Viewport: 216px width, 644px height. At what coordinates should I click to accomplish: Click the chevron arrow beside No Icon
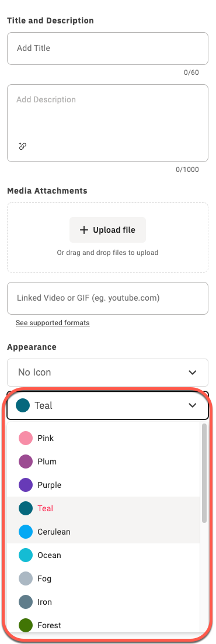[x=192, y=373]
